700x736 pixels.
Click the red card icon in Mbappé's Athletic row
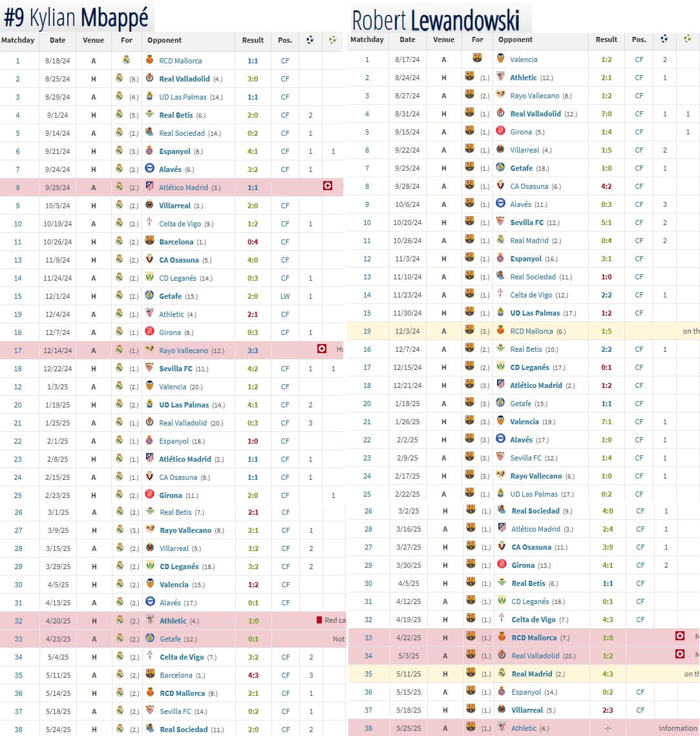319,620
